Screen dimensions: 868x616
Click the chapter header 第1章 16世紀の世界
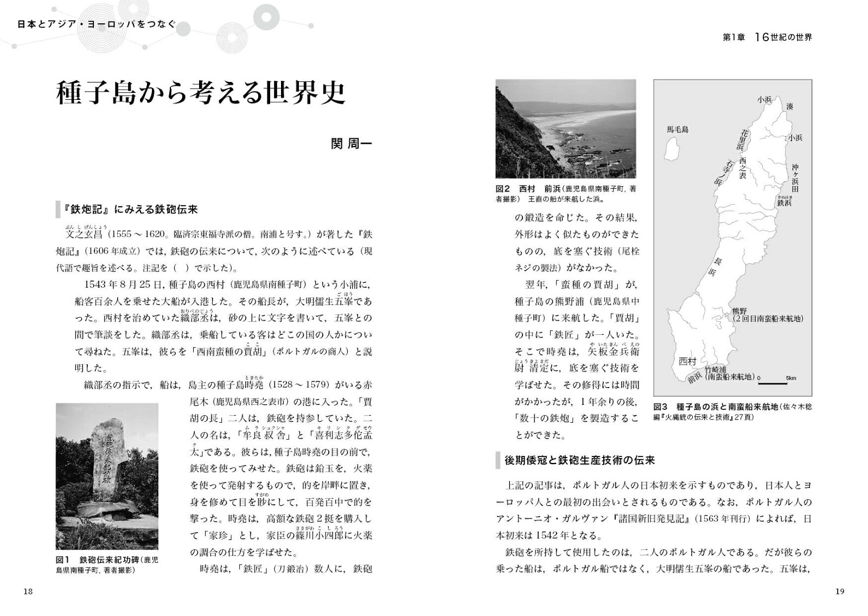click(768, 37)
